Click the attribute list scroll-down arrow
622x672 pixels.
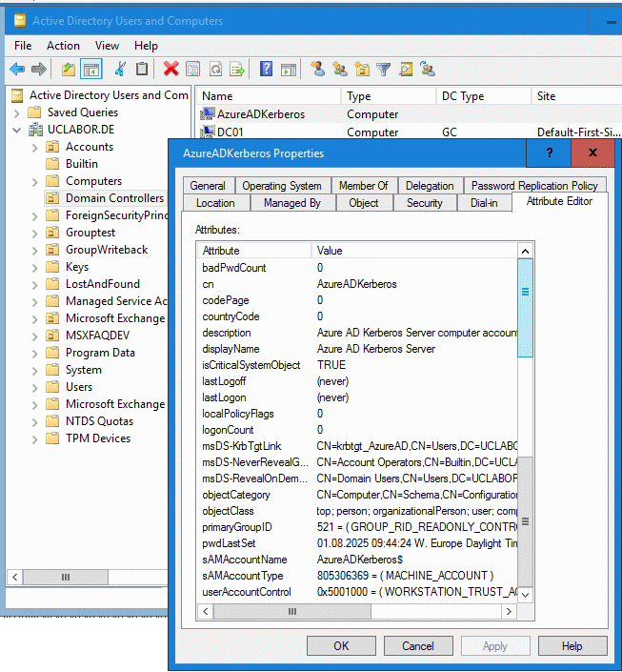click(x=525, y=595)
